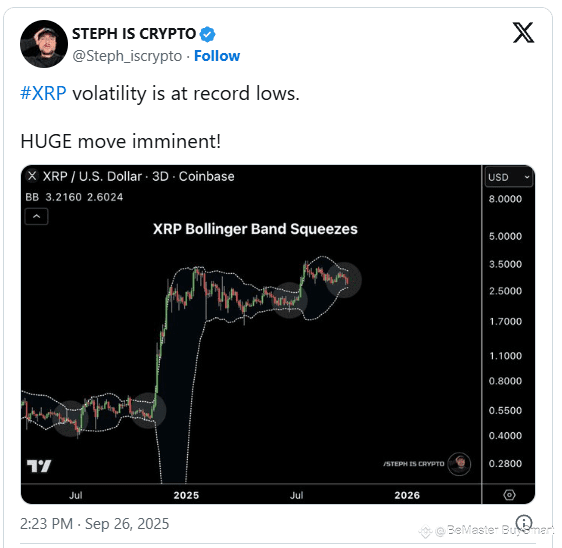Click the STEPH IS CRYPTO display name
The width and height of the screenshot is (562, 548).
point(134,34)
